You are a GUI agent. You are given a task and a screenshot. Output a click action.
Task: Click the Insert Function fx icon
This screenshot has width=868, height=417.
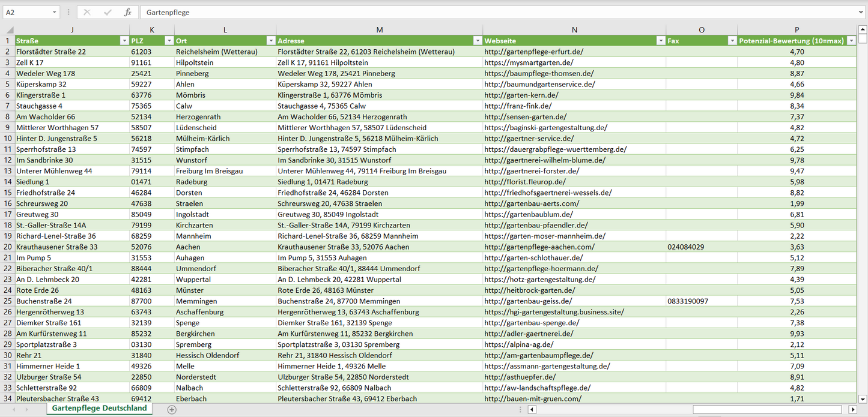pyautogui.click(x=127, y=12)
